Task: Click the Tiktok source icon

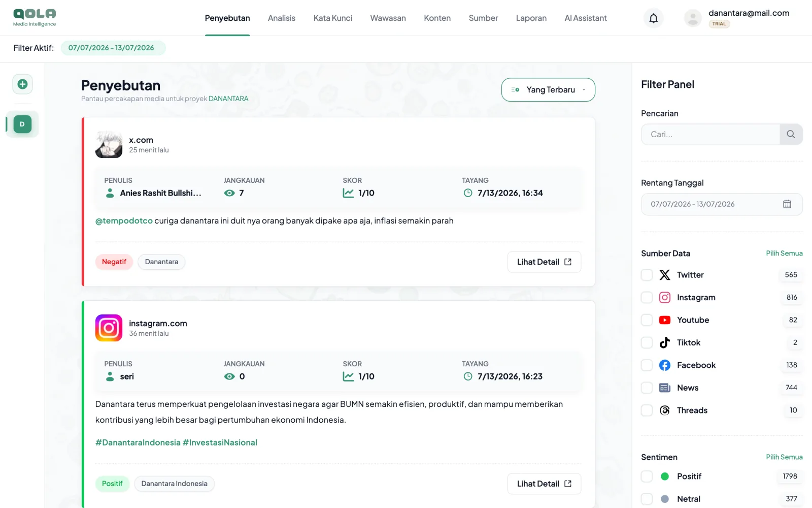Action: (x=665, y=342)
